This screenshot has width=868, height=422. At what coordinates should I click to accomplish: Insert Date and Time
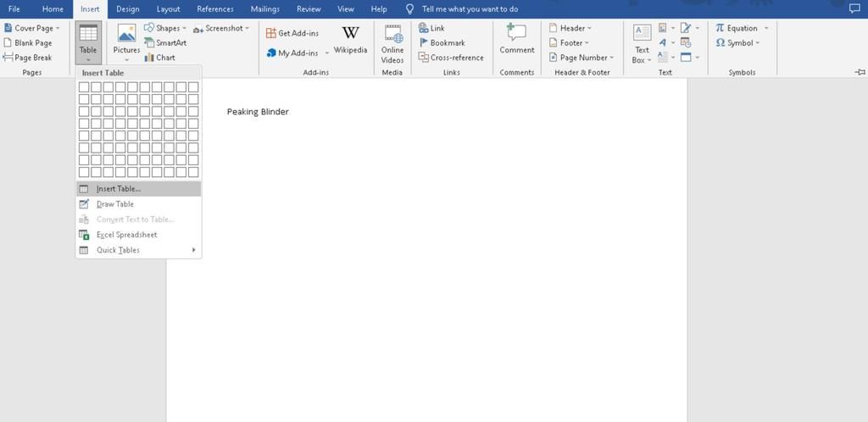[686, 42]
